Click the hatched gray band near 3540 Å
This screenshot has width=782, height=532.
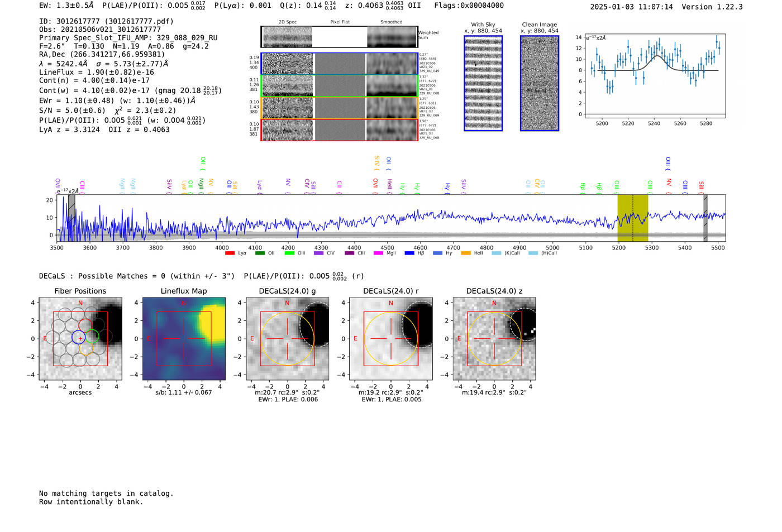[71, 218]
